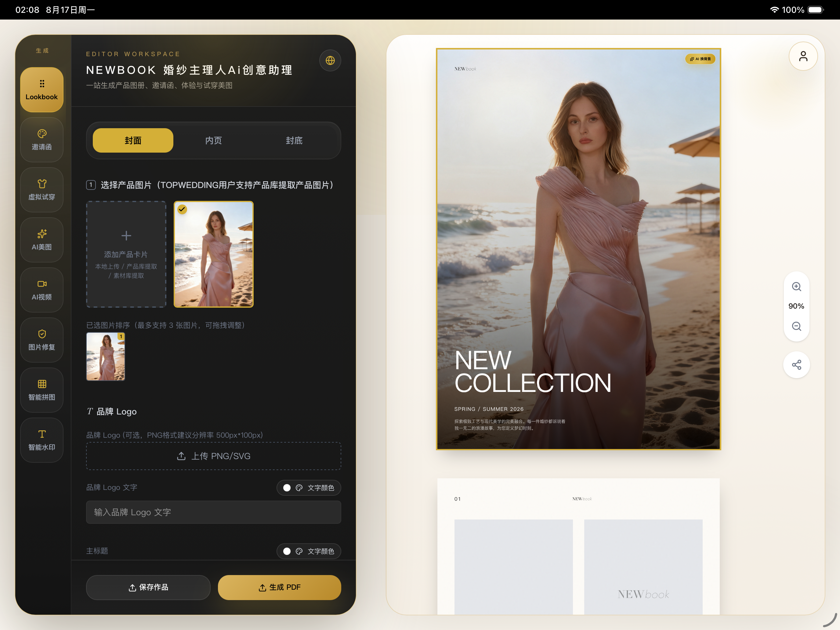The height and width of the screenshot is (630, 840).
Task: Click the sorted image thumbnail numbered 1
Action: 106,357
